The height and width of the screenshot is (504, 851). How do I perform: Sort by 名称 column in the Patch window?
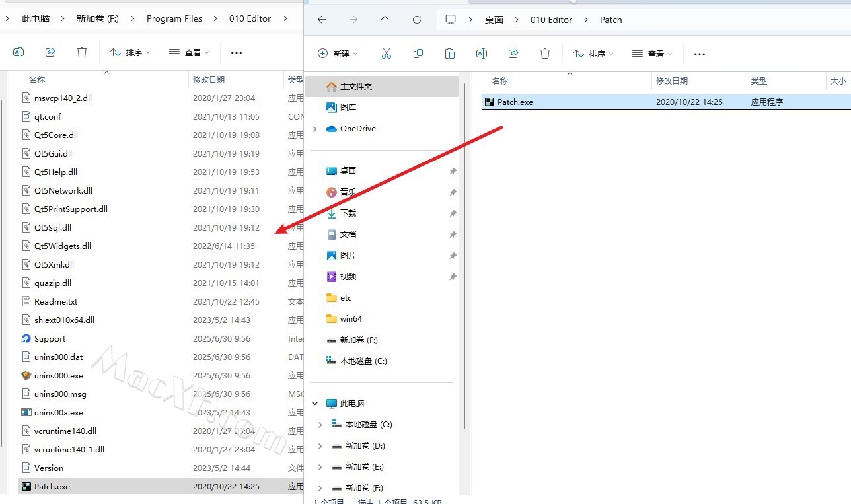(500, 81)
